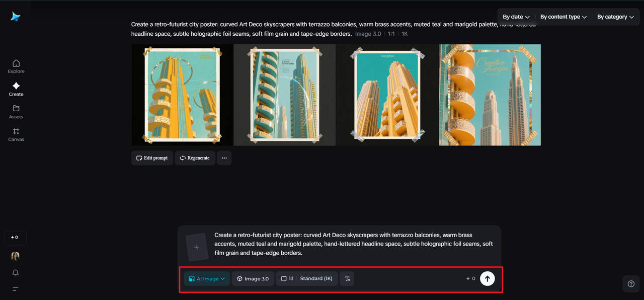Open the notifications bell

(16, 272)
